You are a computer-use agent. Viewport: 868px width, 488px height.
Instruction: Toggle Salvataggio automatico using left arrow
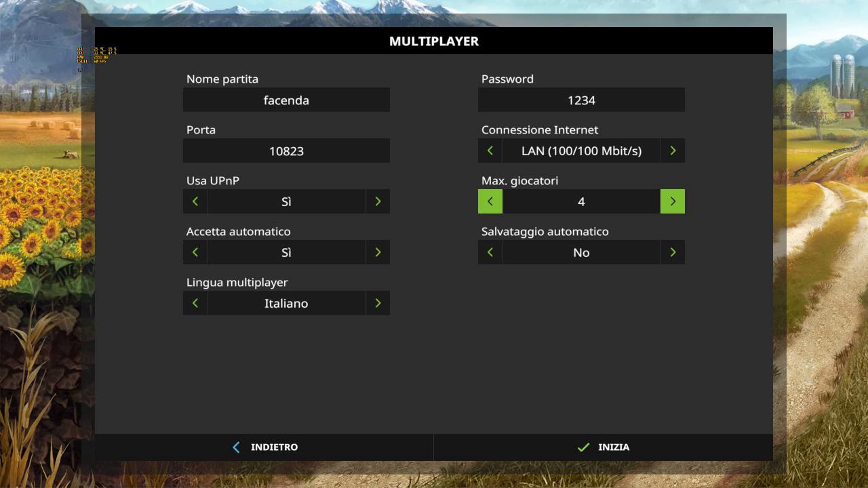[490, 252]
